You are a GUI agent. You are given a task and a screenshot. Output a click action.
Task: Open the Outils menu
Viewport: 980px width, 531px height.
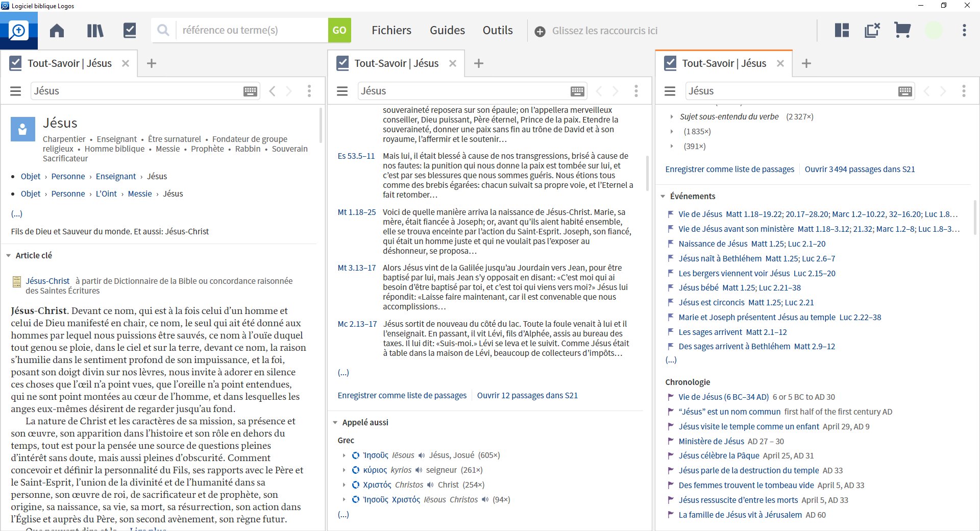point(498,30)
